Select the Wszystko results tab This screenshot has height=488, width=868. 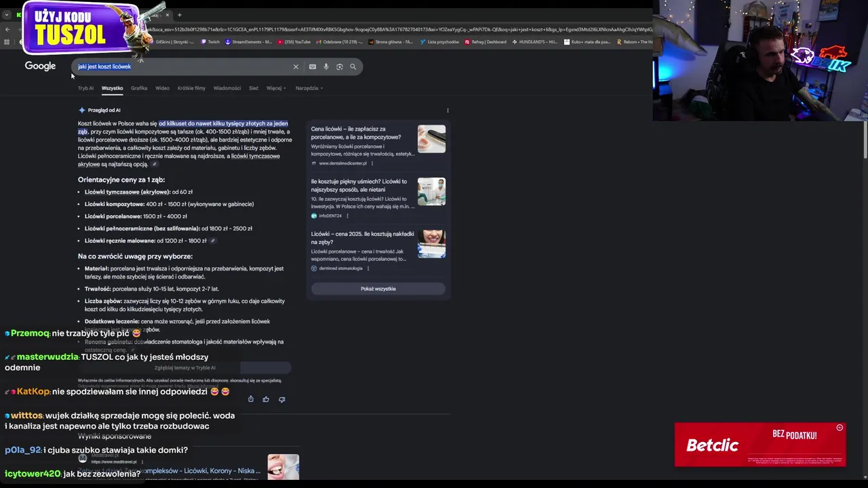[x=112, y=88]
